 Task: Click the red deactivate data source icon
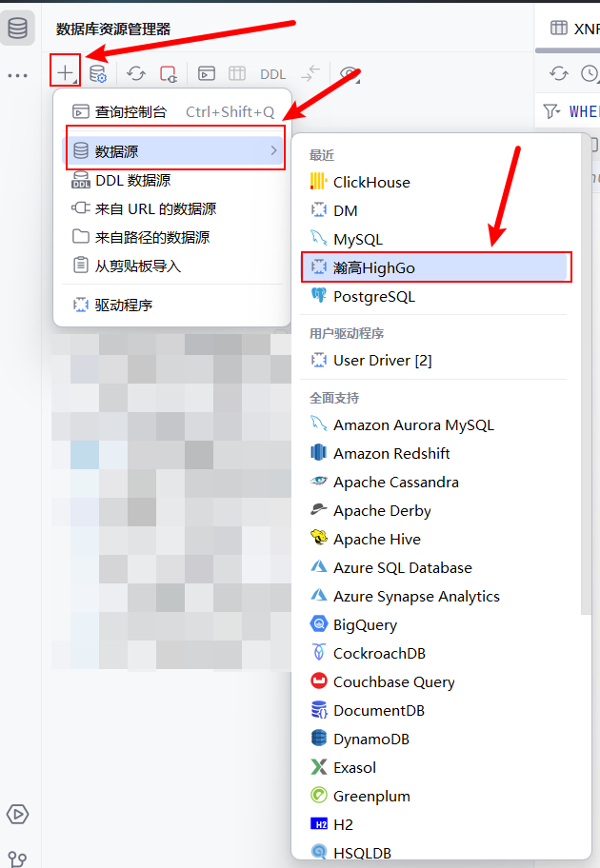click(x=168, y=73)
